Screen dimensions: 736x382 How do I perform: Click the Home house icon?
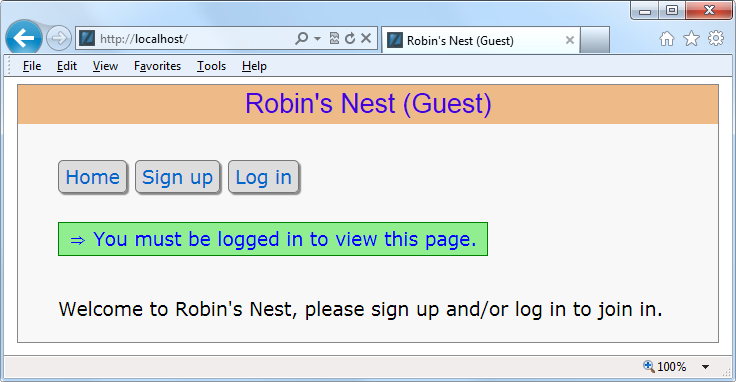point(667,38)
